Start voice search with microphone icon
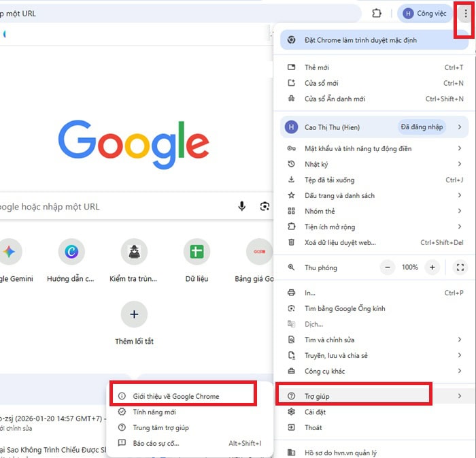476x458 pixels. pyautogui.click(x=241, y=206)
